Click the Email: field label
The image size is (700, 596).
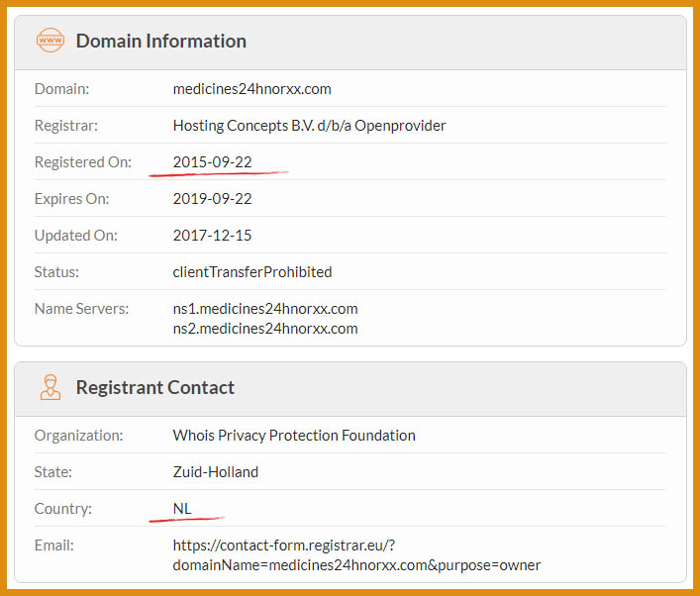[x=54, y=546]
